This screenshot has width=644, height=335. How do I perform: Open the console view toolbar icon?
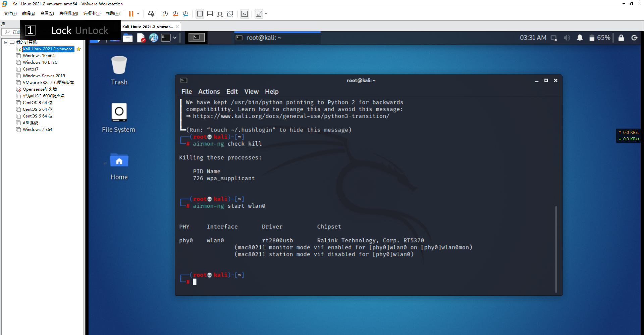245,14
